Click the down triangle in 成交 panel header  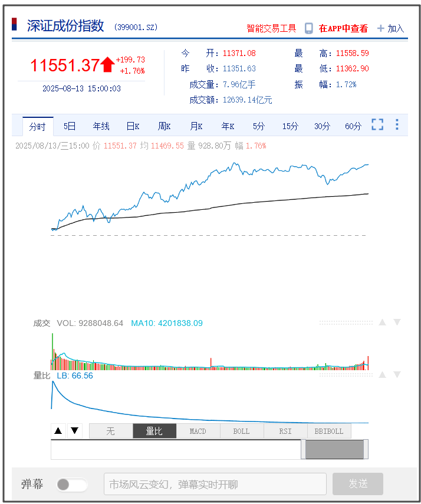[x=397, y=322]
